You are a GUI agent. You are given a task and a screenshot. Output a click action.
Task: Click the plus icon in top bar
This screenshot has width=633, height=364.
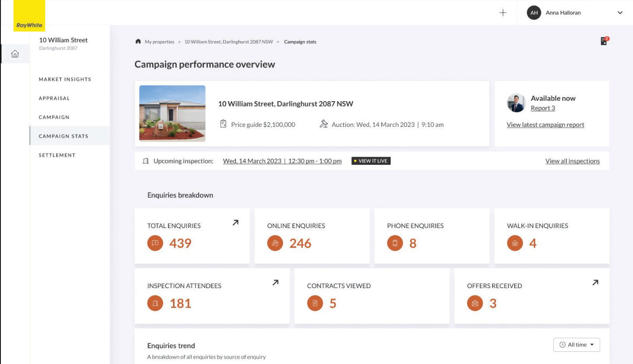[503, 13]
